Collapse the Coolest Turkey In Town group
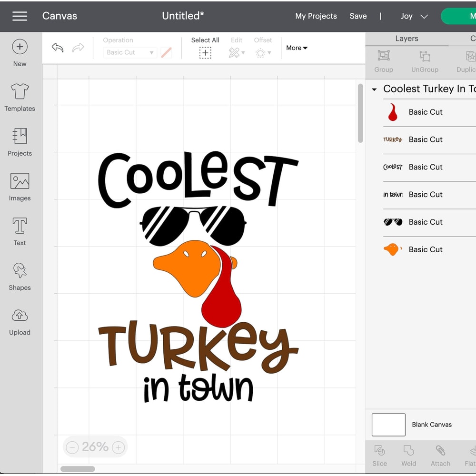 click(374, 89)
